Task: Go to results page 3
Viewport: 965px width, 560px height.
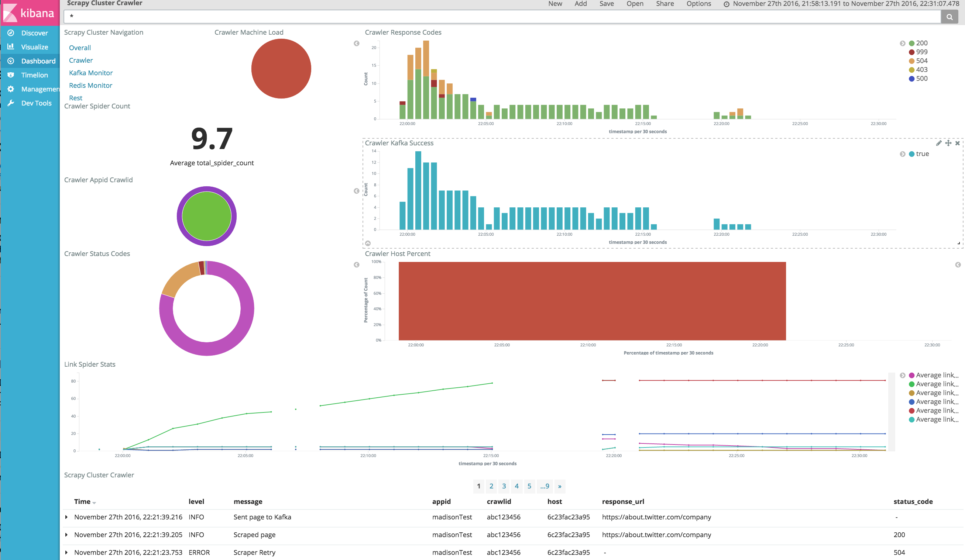Action: [504, 486]
